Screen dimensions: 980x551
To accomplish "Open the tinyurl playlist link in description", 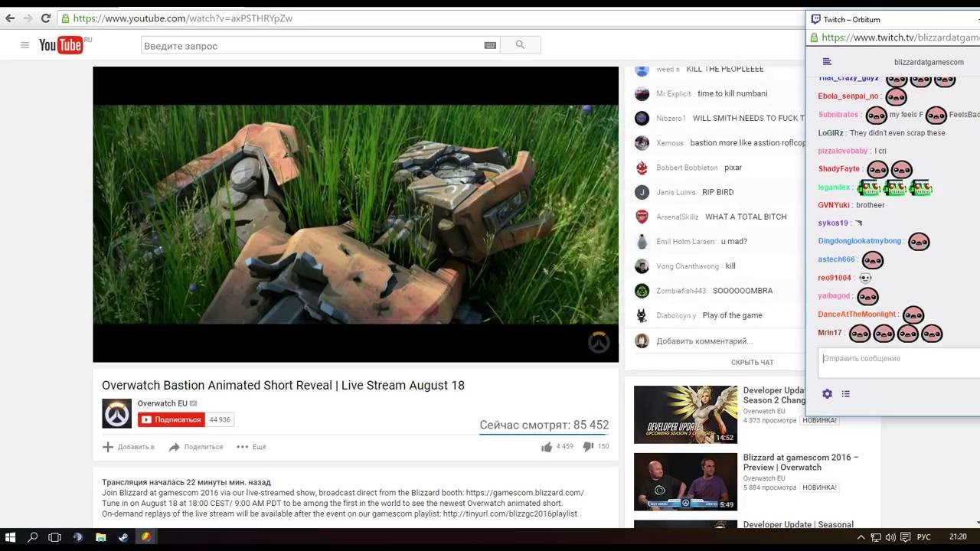I will click(510, 514).
